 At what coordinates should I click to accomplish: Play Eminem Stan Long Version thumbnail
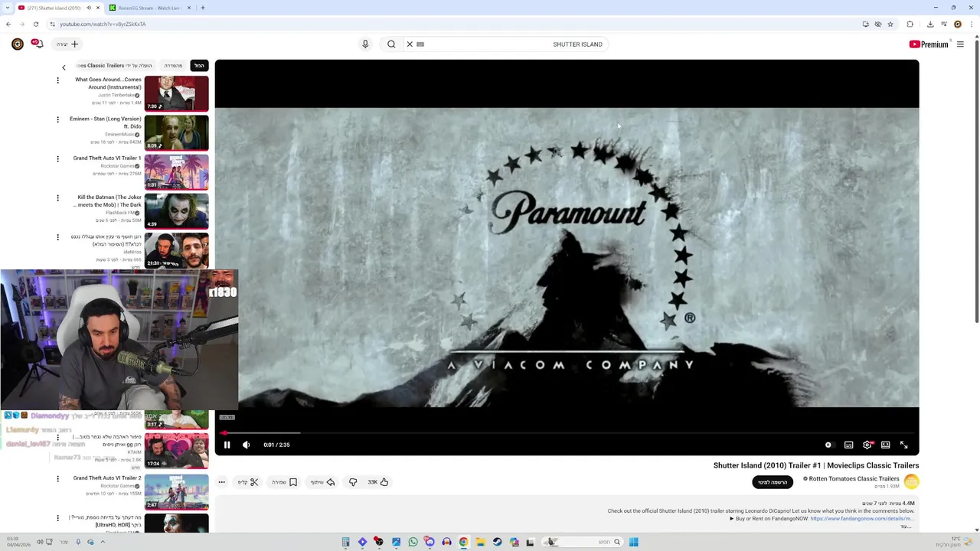click(176, 132)
